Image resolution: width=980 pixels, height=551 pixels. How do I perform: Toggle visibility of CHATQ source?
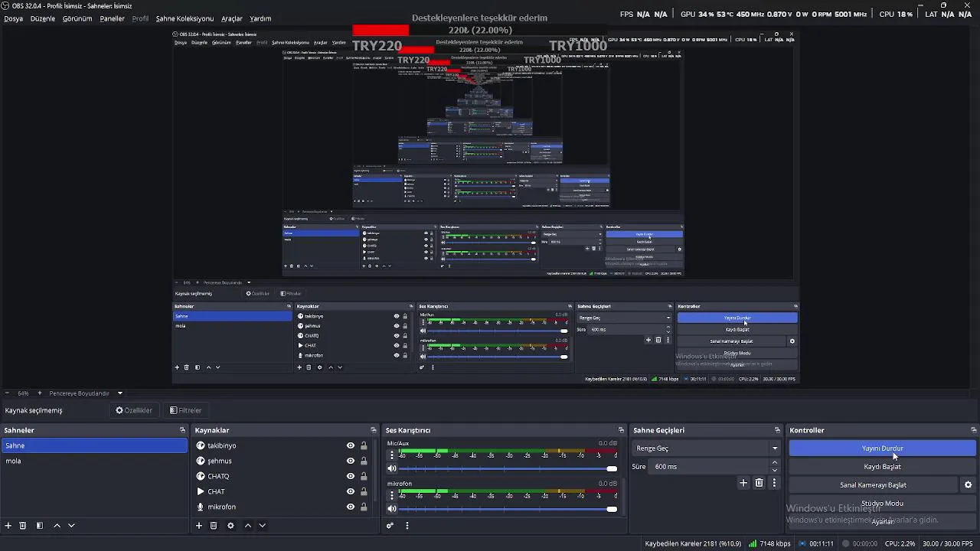[351, 476]
